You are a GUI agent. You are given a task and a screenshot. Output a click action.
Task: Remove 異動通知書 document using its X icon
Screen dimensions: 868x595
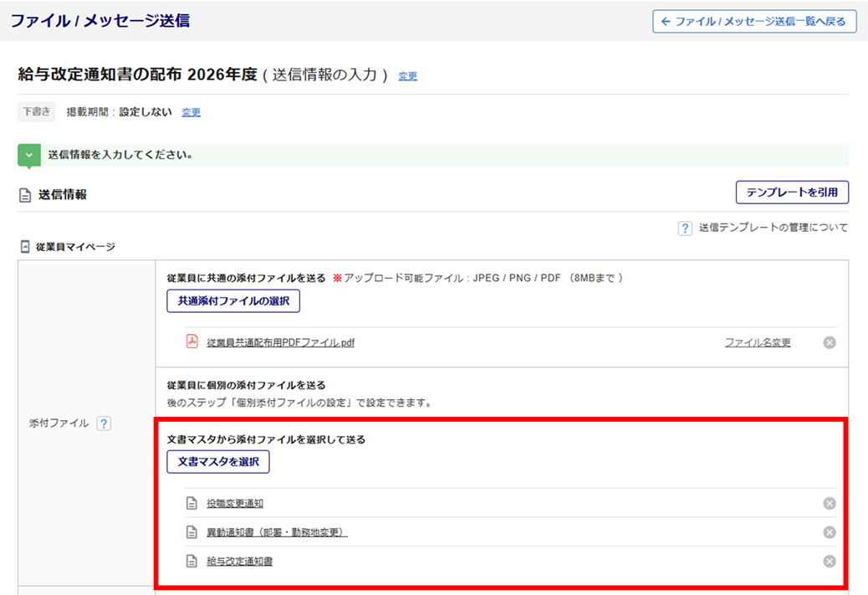coord(829,532)
